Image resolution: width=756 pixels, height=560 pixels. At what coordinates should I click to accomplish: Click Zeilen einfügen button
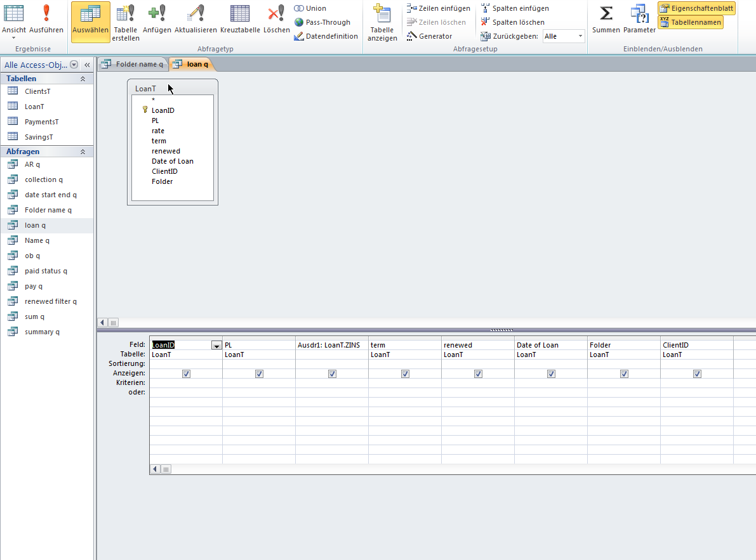pos(439,8)
